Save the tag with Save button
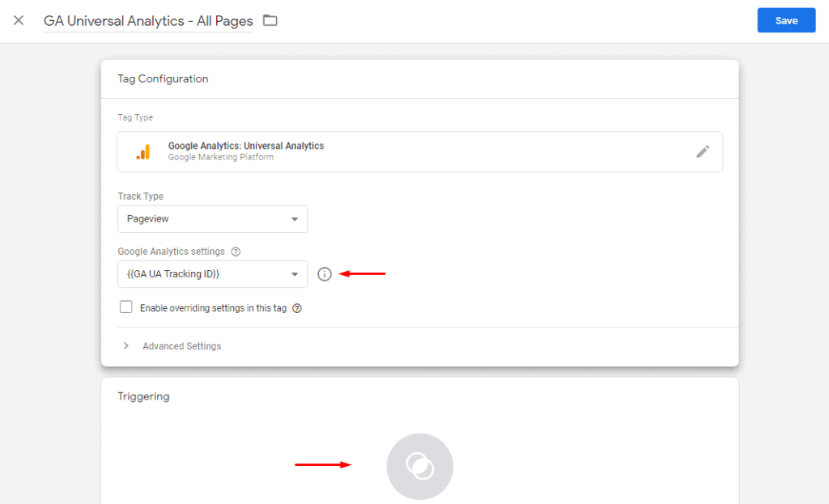 click(786, 20)
